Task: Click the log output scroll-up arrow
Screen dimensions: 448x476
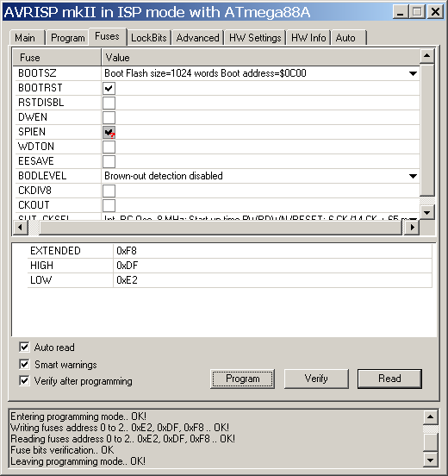Action: [x=431, y=417]
